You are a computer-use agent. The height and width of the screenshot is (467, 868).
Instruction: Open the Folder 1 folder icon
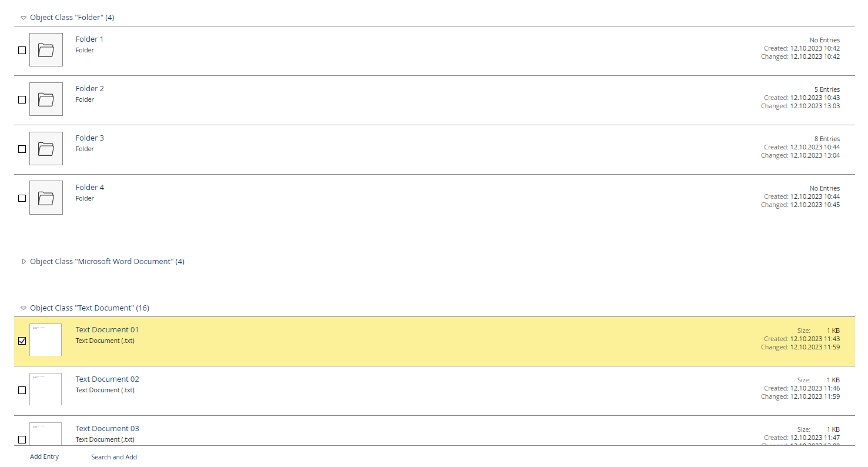(x=46, y=49)
